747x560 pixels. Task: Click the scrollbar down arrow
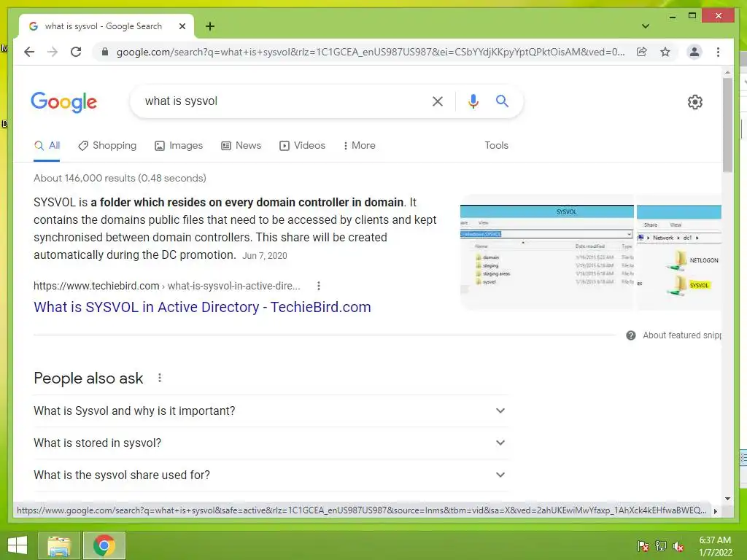pyautogui.click(x=727, y=499)
